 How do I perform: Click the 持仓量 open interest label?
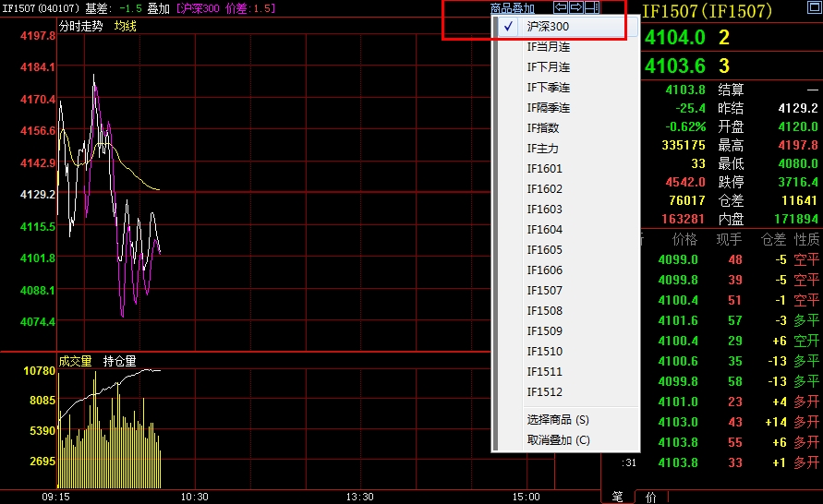(119, 361)
